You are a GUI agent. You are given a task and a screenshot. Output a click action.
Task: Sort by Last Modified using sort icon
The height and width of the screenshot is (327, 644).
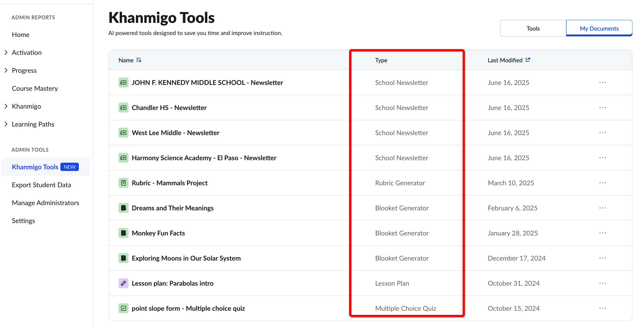(x=528, y=60)
